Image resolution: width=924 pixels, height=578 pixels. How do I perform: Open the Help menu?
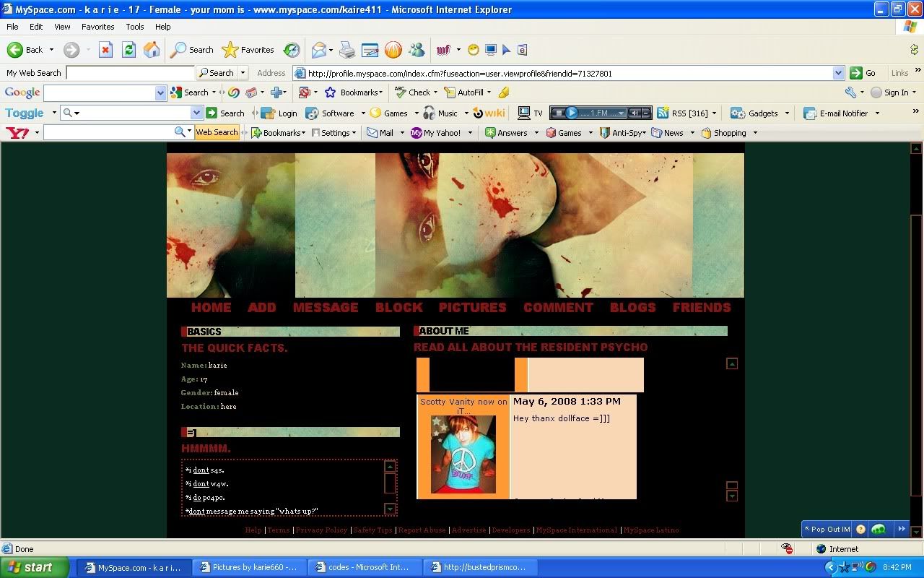[x=163, y=27]
